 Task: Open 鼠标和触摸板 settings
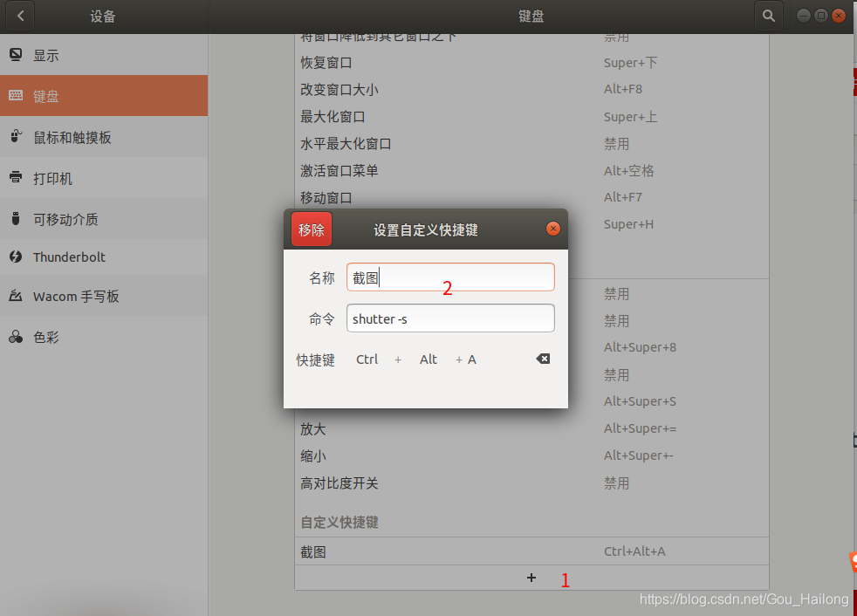[x=104, y=137]
